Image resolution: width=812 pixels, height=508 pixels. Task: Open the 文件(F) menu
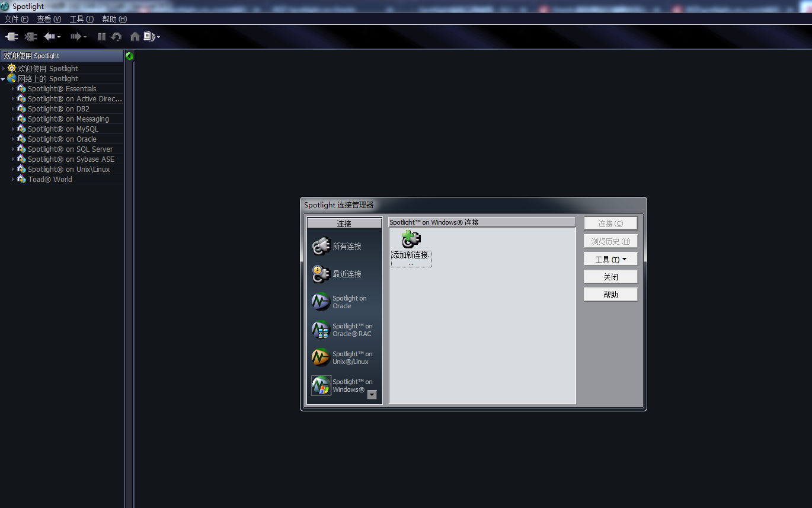point(16,19)
